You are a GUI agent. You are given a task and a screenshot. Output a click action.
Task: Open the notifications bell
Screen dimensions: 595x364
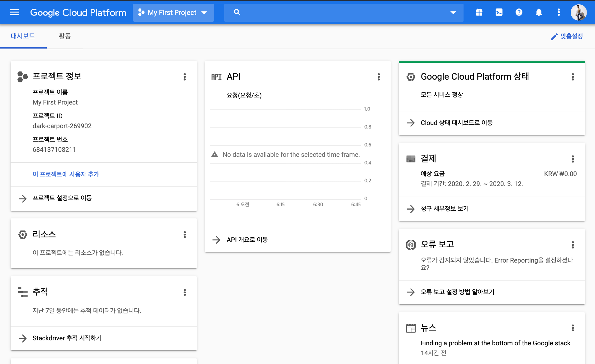pyautogui.click(x=539, y=12)
